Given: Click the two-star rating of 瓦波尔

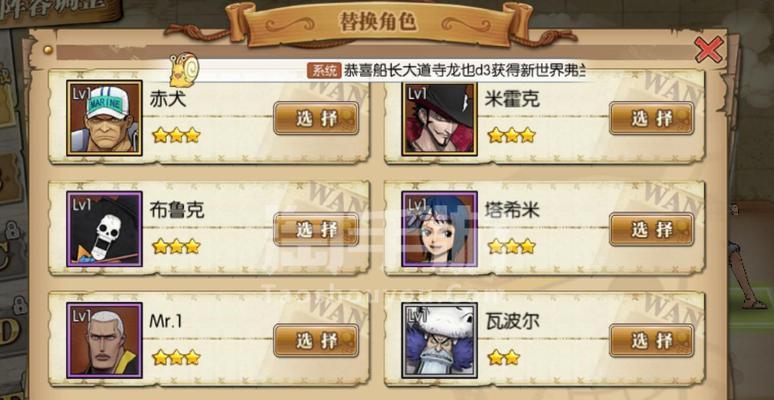Looking at the screenshot, I should click(x=503, y=357).
